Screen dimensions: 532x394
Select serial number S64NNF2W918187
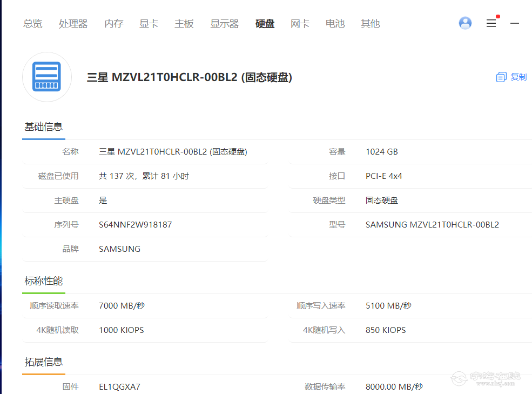point(136,224)
